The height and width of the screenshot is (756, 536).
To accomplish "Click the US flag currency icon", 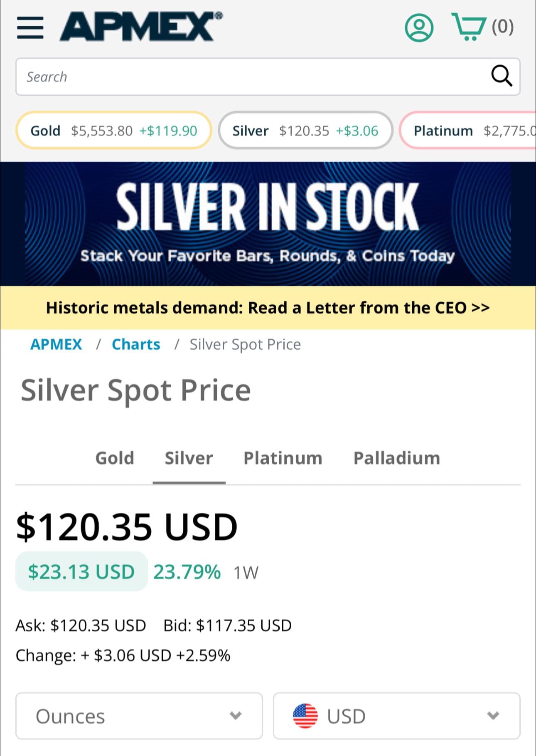I will [x=305, y=716].
